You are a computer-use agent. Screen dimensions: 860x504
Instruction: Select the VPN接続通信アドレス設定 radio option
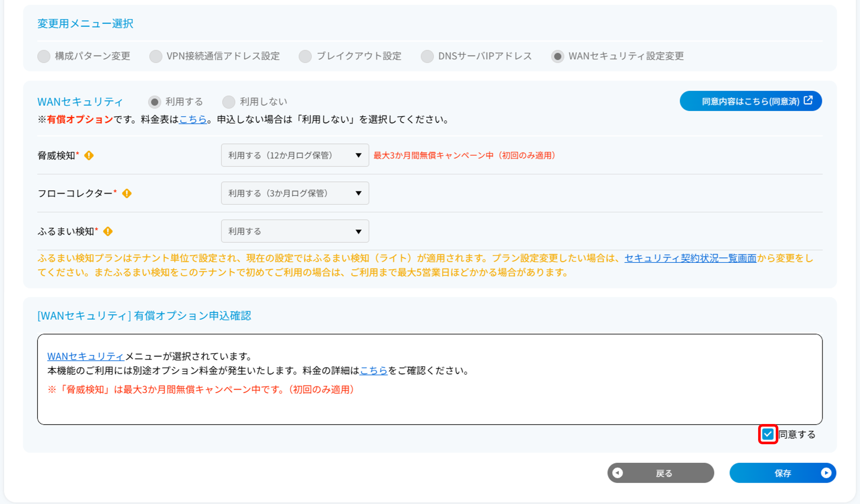(x=156, y=56)
